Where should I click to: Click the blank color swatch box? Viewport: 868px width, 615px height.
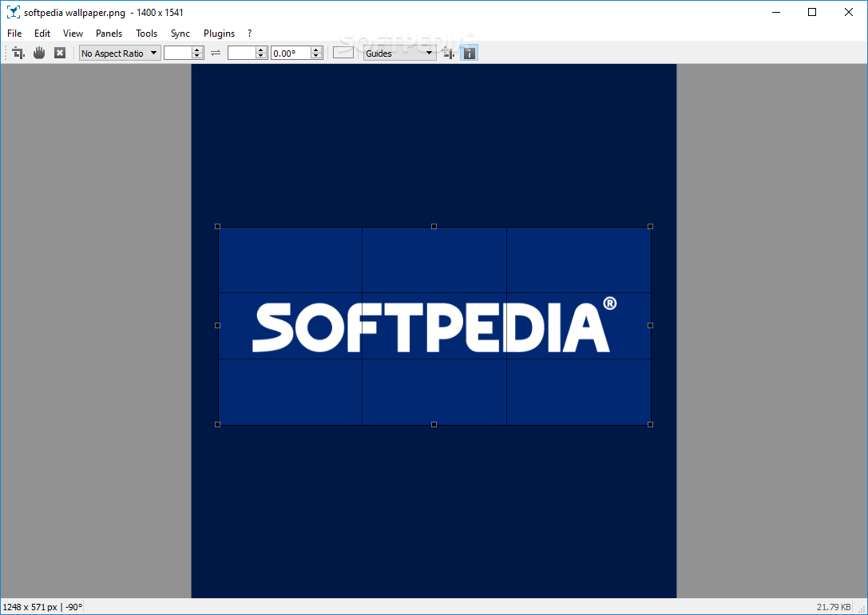pyautogui.click(x=343, y=53)
